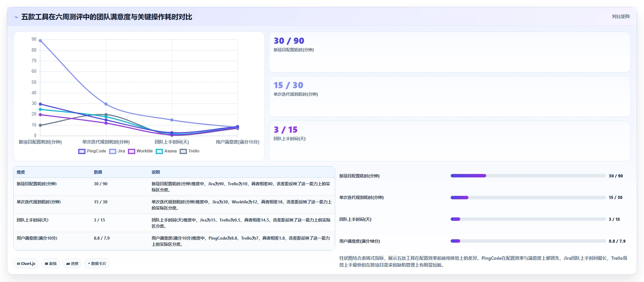Click the Worktile point at value 20
This screenshot has height=282, width=644.
tap(40, 115)
